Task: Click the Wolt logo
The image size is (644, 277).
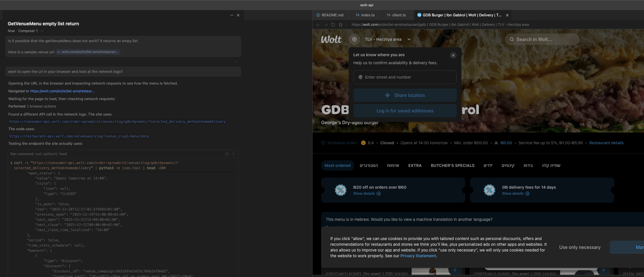Action: pos(331,39)
